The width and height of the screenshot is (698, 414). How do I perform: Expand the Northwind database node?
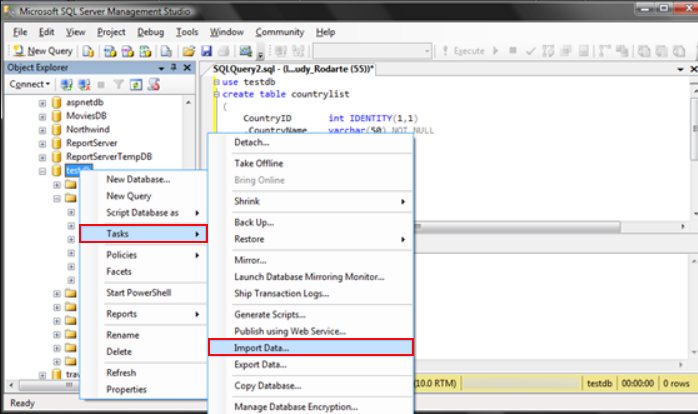(x=42, y=130)
